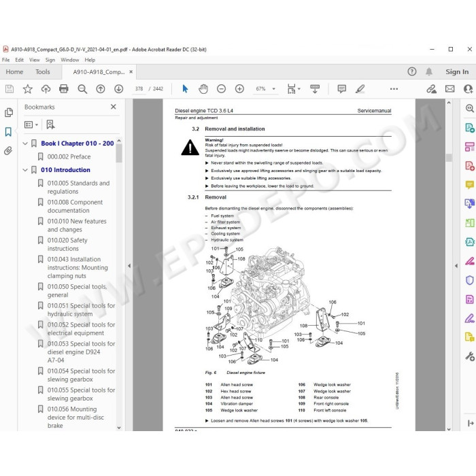
Task: Collapse 010 Introduction bookmark
Action: (x=25, y=170)
